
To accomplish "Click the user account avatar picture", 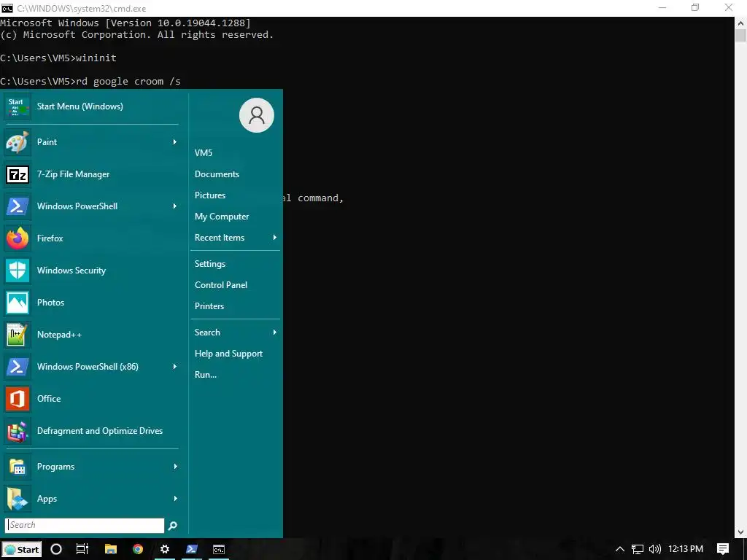I will pyautogui.click(x=256, y=115).
